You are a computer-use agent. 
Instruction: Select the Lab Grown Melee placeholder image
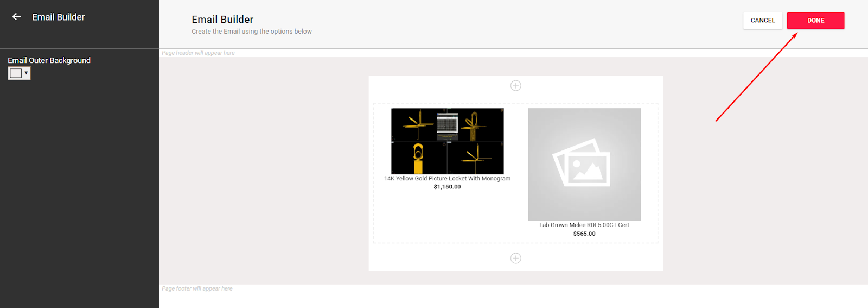[584, 165]
